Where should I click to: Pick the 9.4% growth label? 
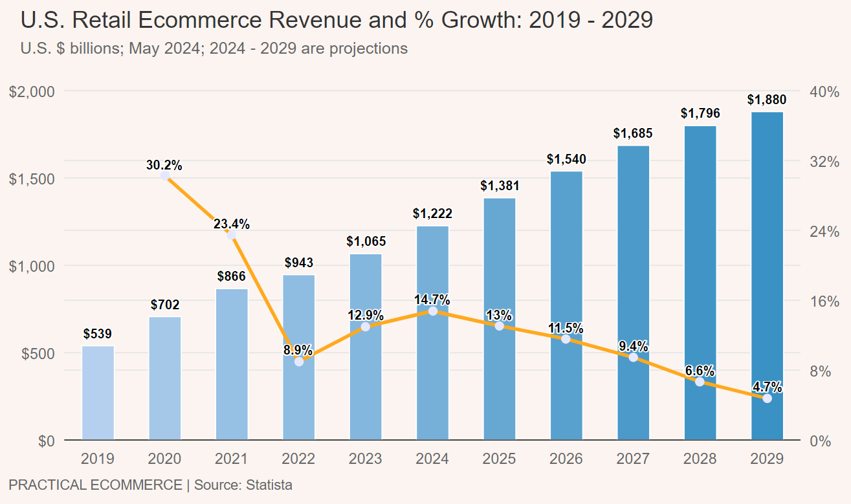633,346
